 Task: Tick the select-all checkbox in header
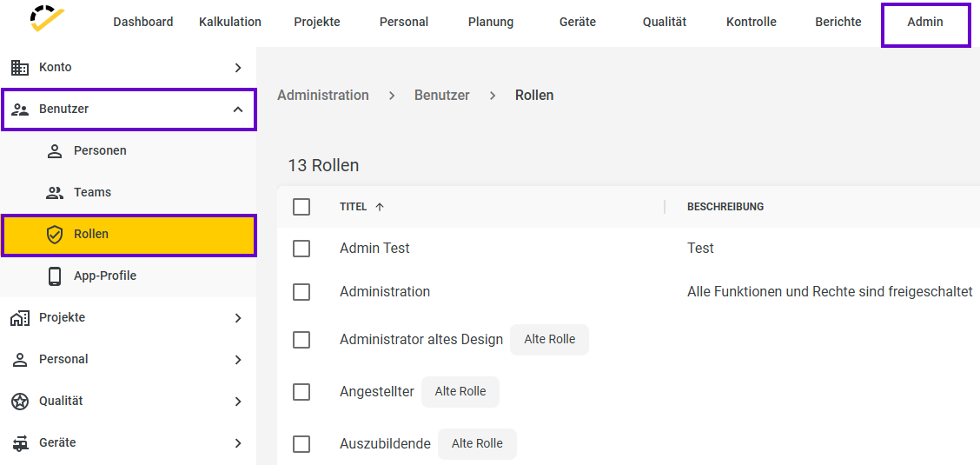tap(301, 207)
